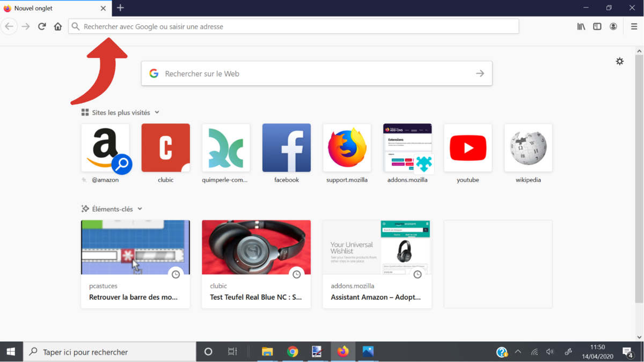Viewport: 644px width, 362px height.
Task: Open the Firefox account icon
Action: 613,26
